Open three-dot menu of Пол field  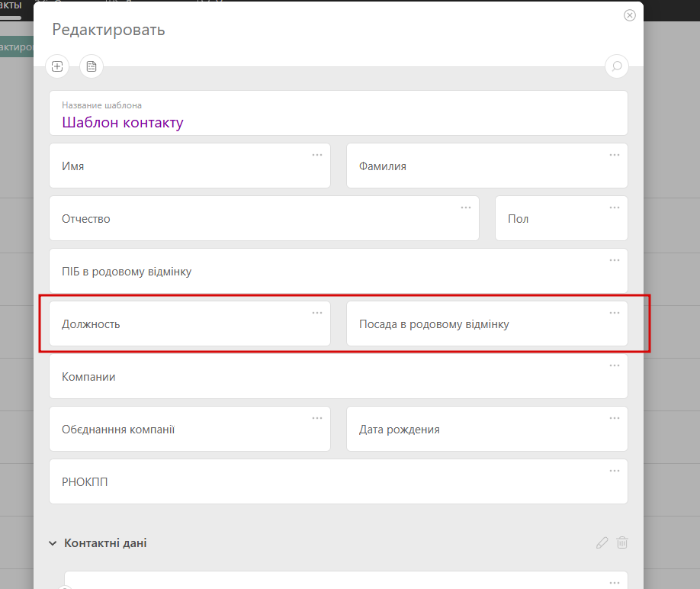(615, 208)
